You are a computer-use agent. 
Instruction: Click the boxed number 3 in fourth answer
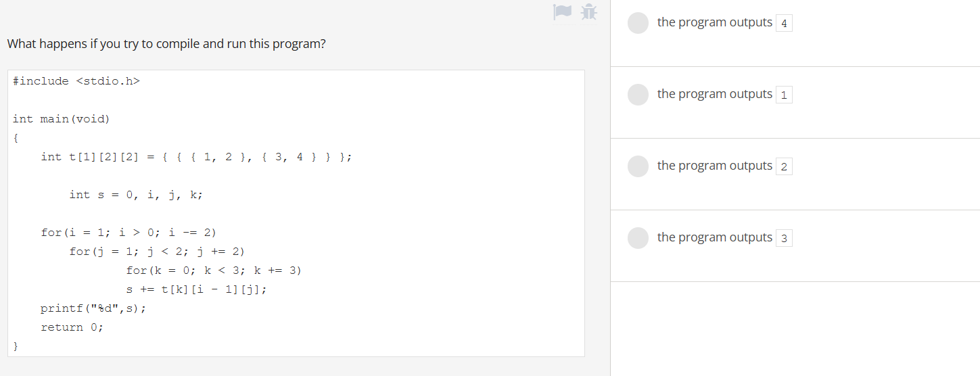tap(784, 239)
